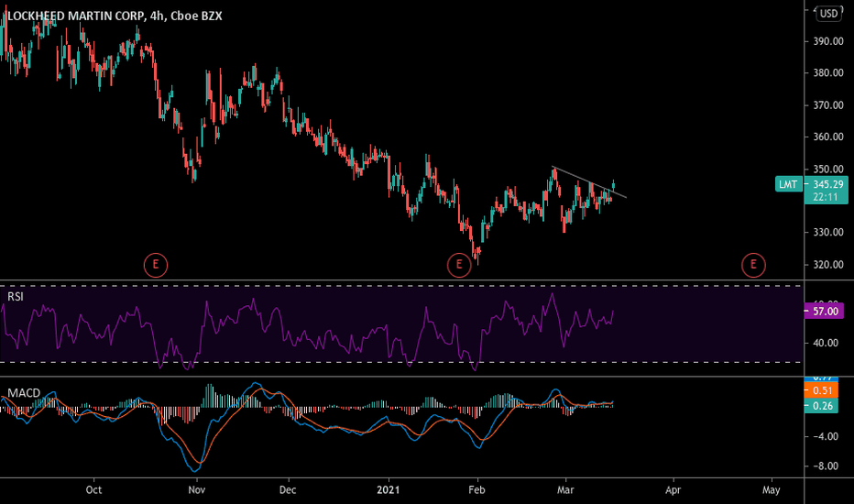Click the 350.00 price axis label
The image size is (854, 504).
click(x=828, y=169)
